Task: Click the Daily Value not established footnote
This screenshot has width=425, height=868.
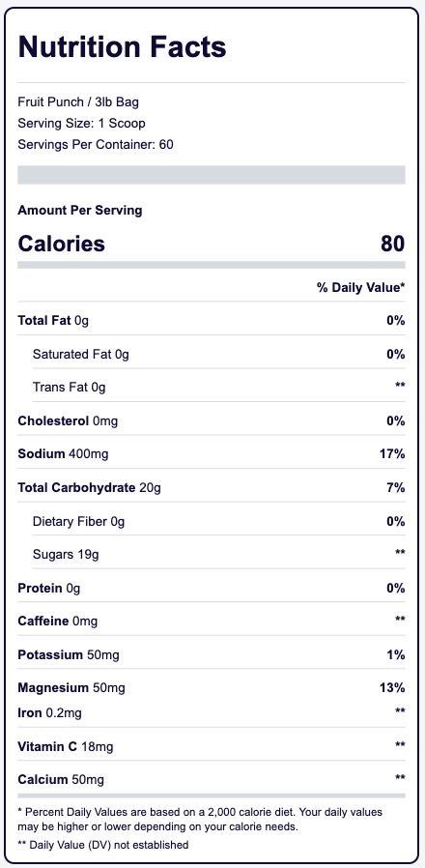Action: [103, 845]
